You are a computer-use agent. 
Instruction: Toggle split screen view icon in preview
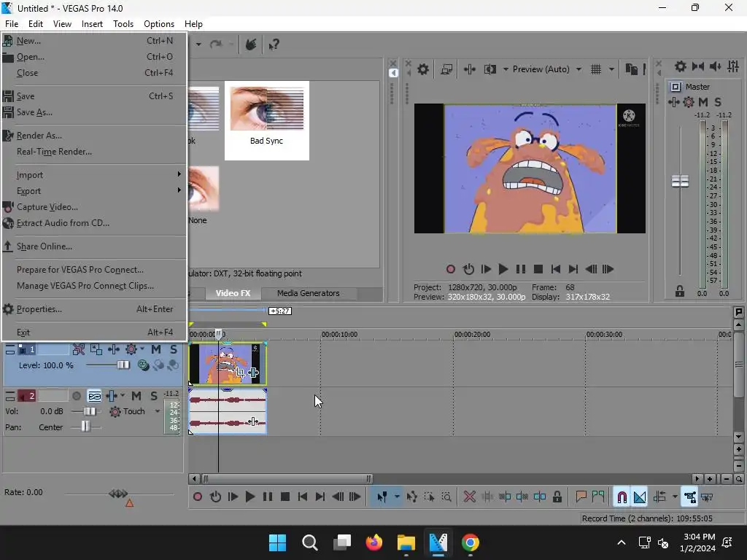pos(489,69)
